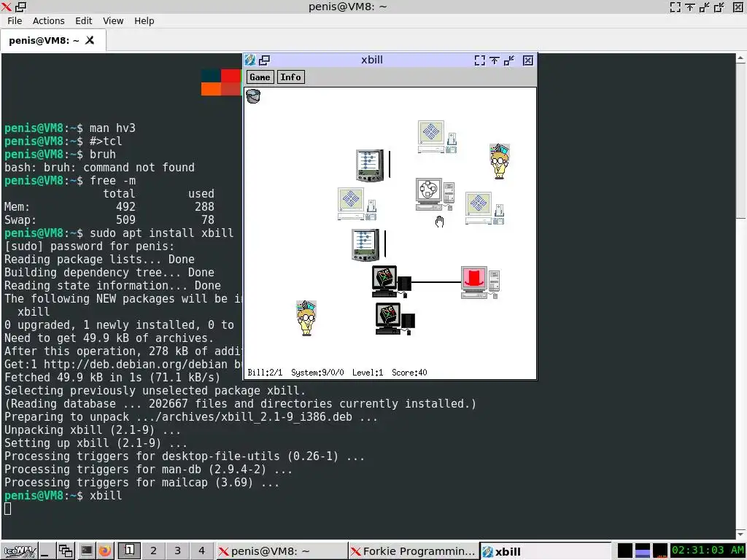The width and height of the screenshot is (747, 560).
Task: Whack the Bill character near the right edge
Action: tap(499, 161)
